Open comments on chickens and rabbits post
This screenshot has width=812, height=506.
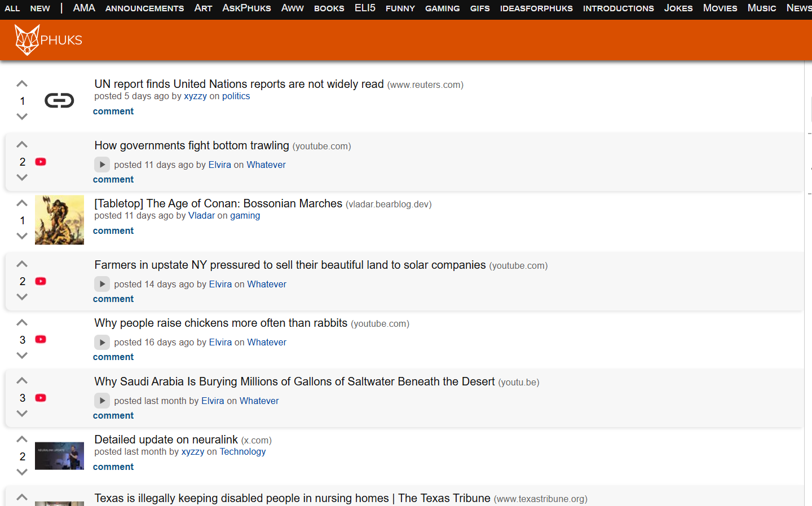(x=113, y=357)
